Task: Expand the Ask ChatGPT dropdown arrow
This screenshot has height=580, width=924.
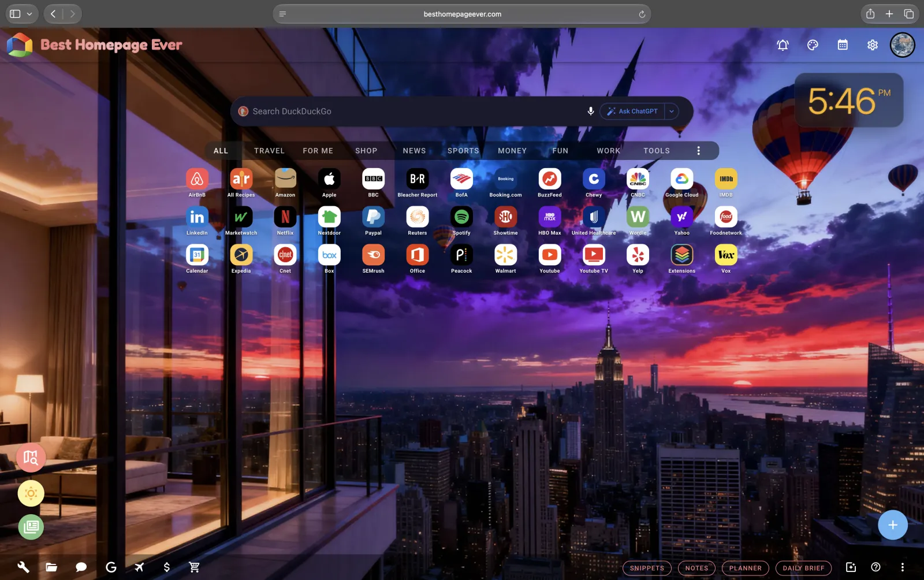Action: point(672,111)
